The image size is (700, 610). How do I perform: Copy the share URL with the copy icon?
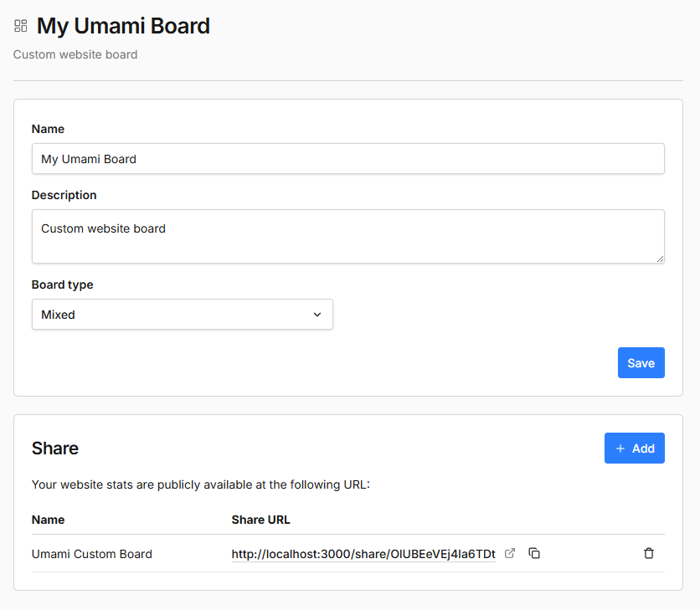click(534, 553)
